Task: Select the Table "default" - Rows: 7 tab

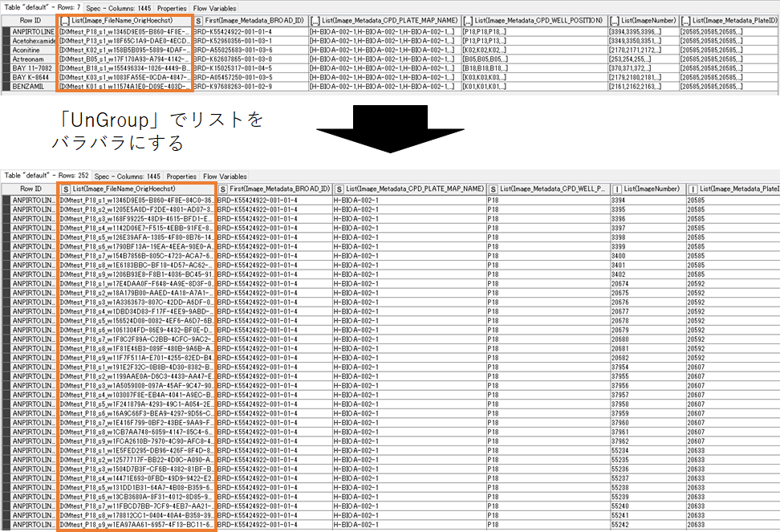Action: [43, 7]
